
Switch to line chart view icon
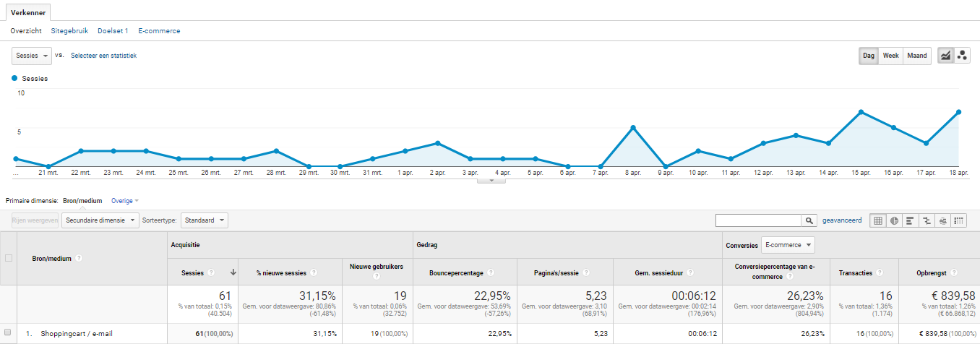[945, 56]
